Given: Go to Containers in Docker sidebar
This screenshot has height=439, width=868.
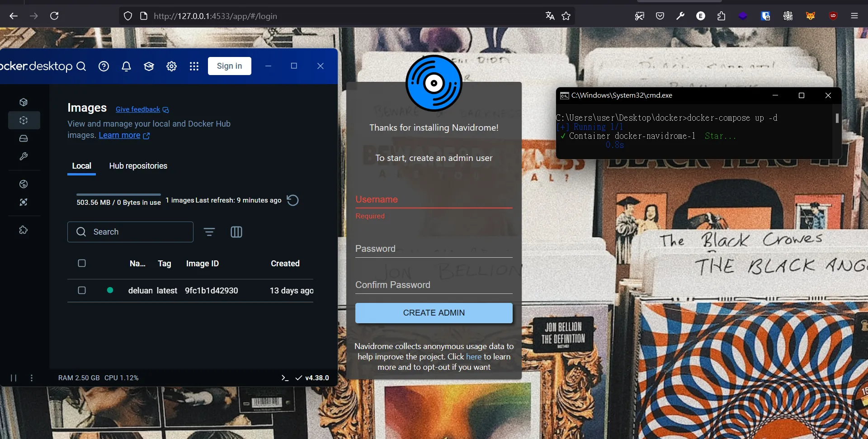Looking at the screenshot, I should pos(24,102).
